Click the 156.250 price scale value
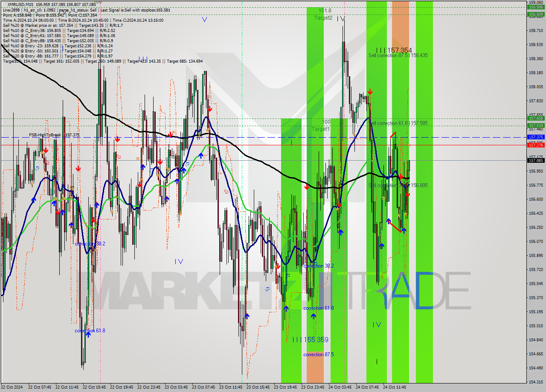Screen dimensions: 546x392 tap(536, 227)
